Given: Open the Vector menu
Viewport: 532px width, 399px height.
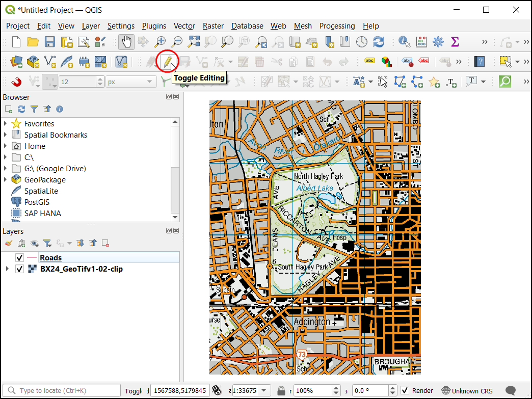Looking at the screenshot, I should pos(184,26).
